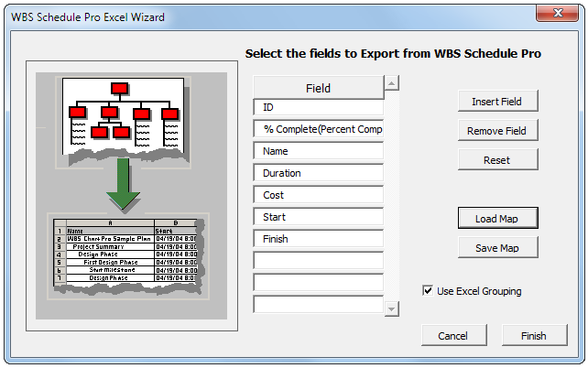This screenshot has height=368, width=588.
Task: Select the ID field row
Action: 319,107
